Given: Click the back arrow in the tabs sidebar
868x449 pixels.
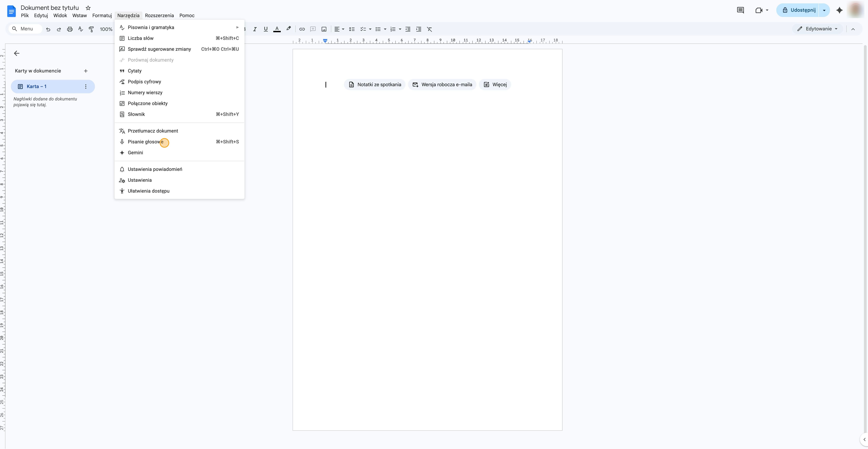Looking at the screenshot, I should [17, 53].
